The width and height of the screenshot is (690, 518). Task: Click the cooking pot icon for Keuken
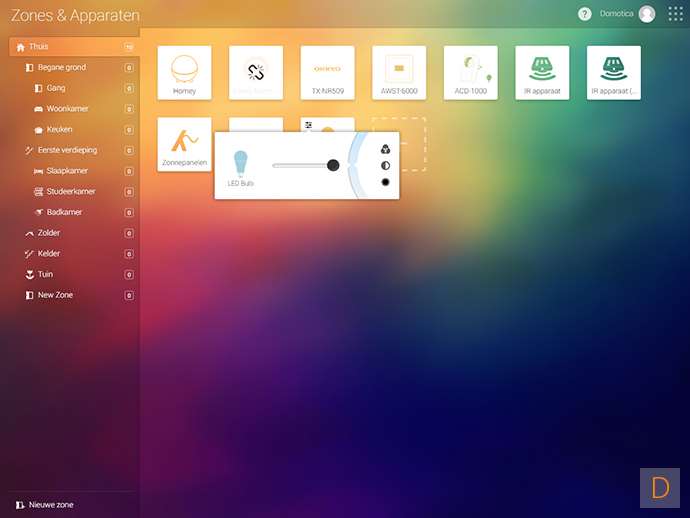point(39,130)
